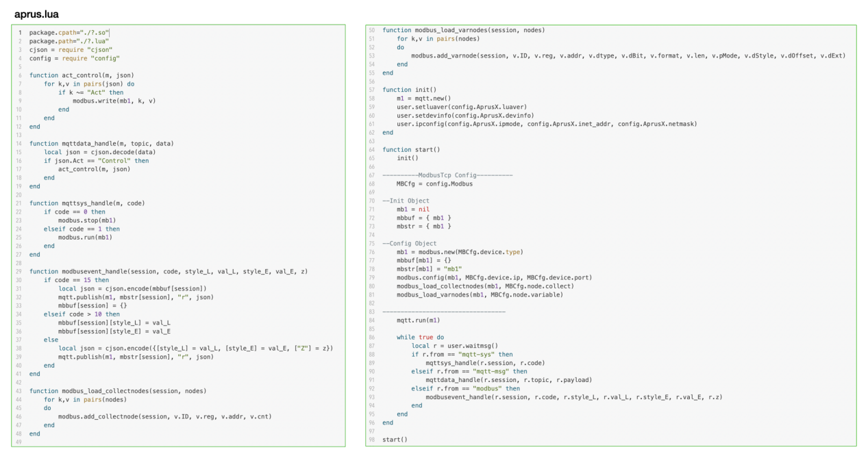This screenshot has height=454, width=868.
Task: Click the aprus.lua file title
Action: point(36,13)
